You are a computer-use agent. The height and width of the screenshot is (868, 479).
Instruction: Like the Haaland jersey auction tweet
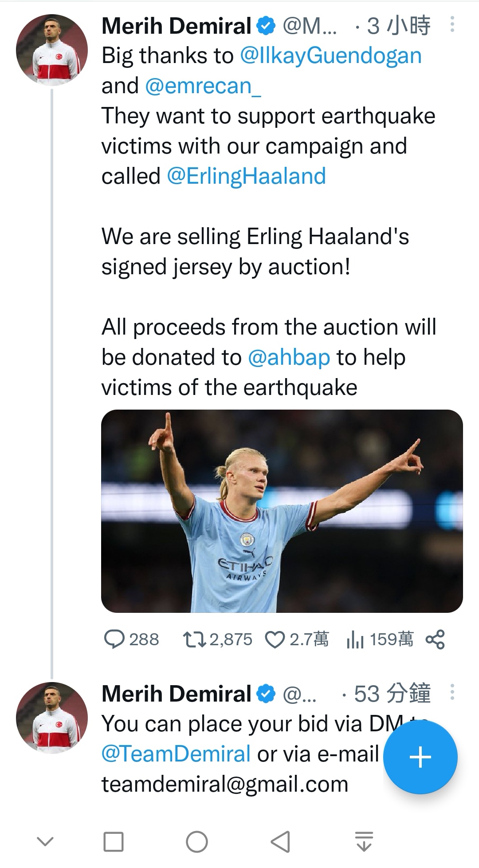tap(275, 640)
